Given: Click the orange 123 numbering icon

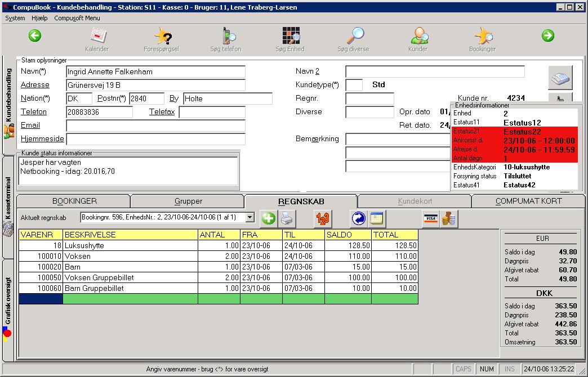Looking at the screenshot, I should pyautogui.click(x=323, y=218).
